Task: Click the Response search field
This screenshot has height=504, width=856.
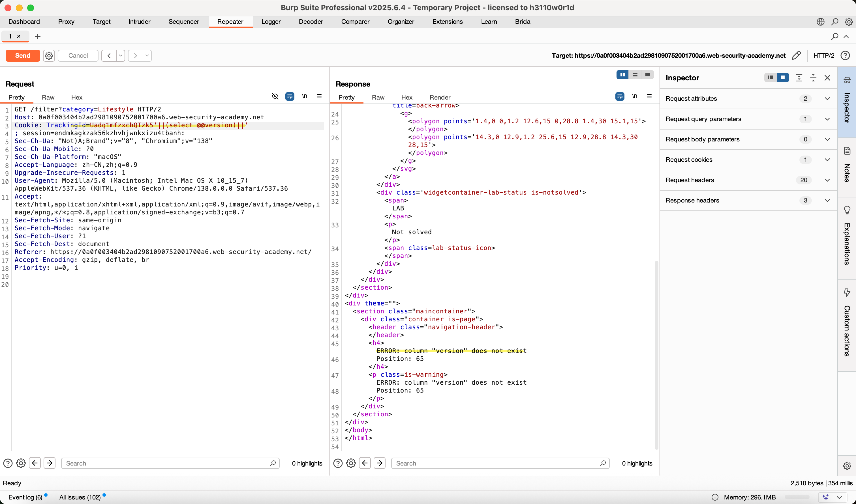Action: (500, 463)
